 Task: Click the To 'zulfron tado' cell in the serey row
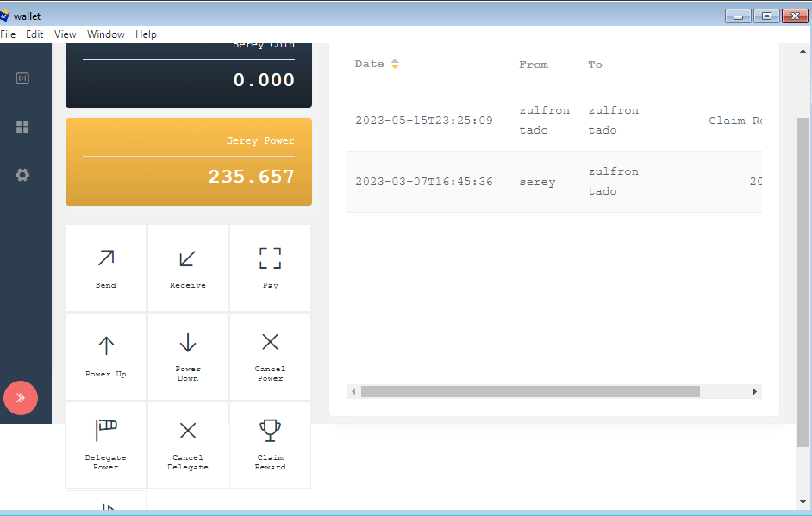pyautogui.click(x=613, y=181)
